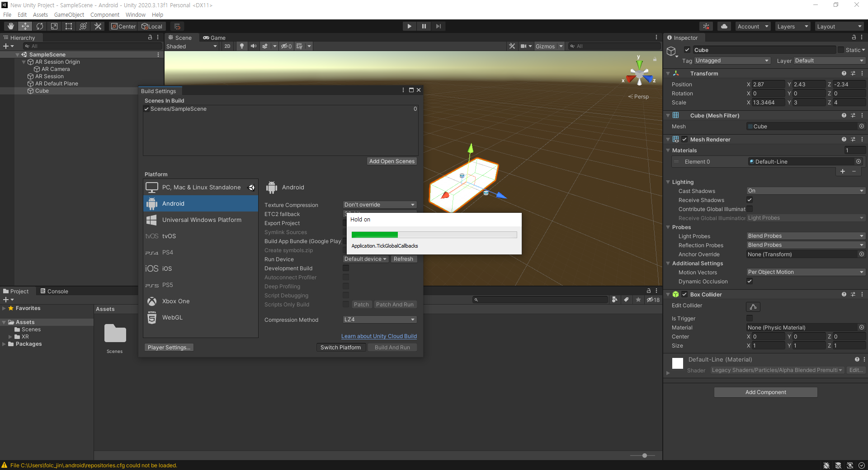Image resolution: width=868 pixels, height=470 pixels.
Task: Open Texture Compression dropdown
Action: click(x=380, y=205)
